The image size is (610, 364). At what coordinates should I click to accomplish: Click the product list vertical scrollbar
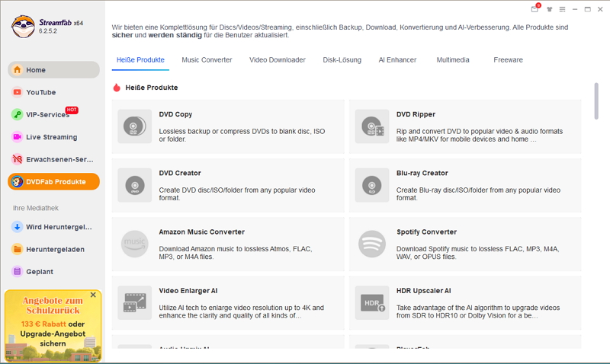(x=596, y=101)
